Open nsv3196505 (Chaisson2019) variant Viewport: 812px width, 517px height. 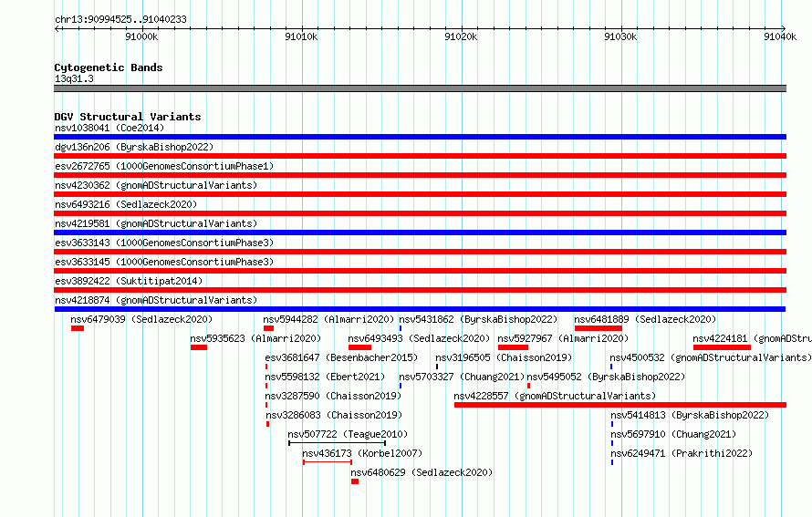(x=504, y=357)
